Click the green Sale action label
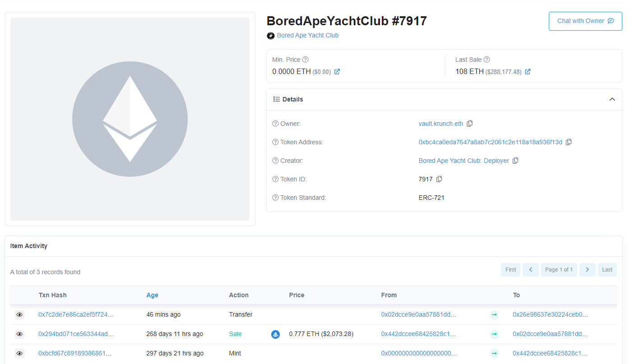 (x=236, y=334)
